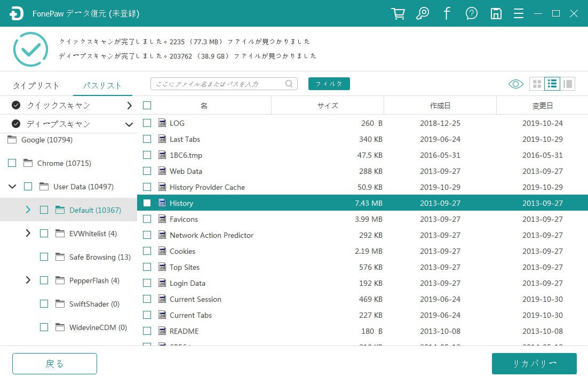The width and height of the screenshot is (588, 385).
Task: Expand the Default folder node
Action: tap(28, 210)
